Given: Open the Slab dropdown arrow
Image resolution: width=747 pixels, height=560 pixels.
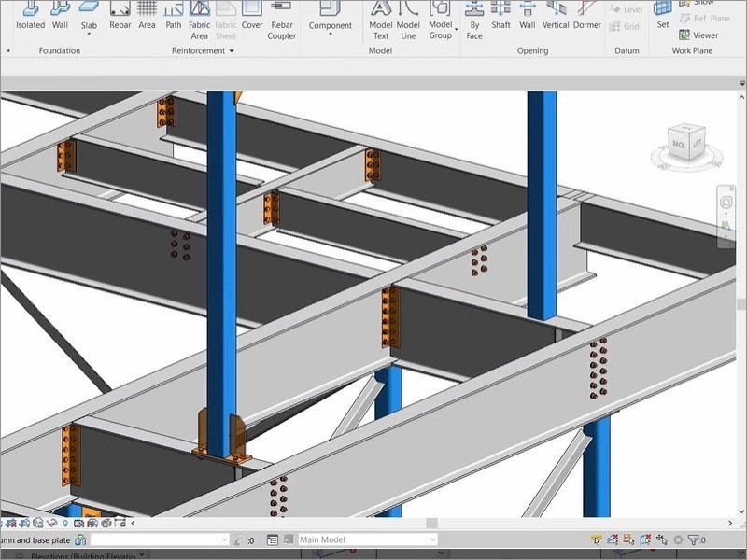Looking at the screenshot, I should click(89, 35).
